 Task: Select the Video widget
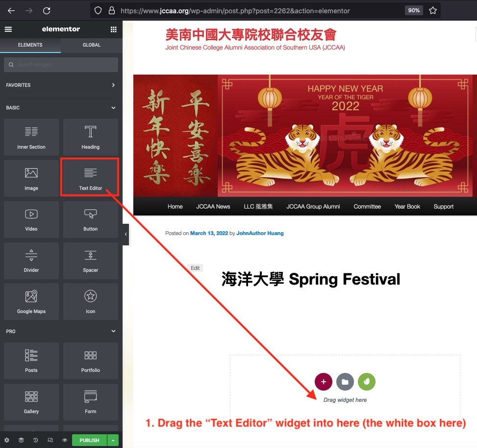click(x=31, y=219)
